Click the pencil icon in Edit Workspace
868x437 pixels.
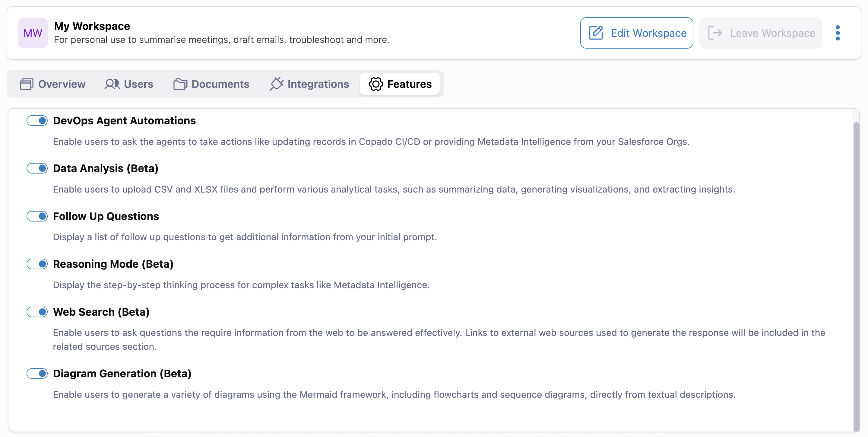point(596,33)
